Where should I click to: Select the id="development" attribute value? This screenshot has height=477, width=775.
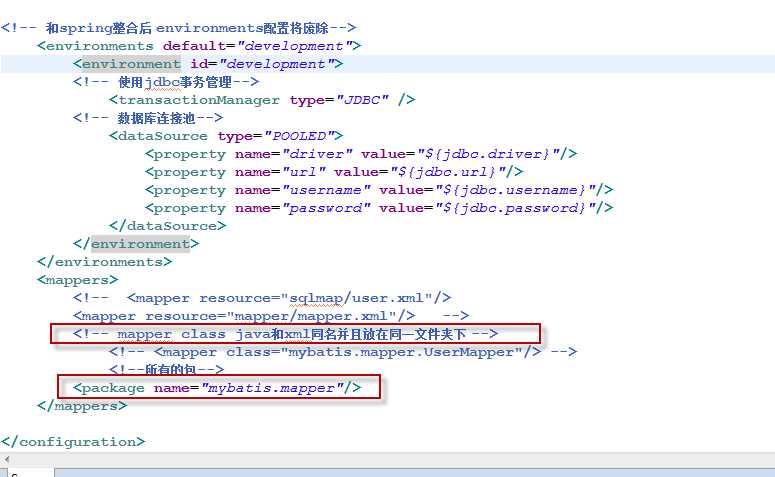point(276,64)
